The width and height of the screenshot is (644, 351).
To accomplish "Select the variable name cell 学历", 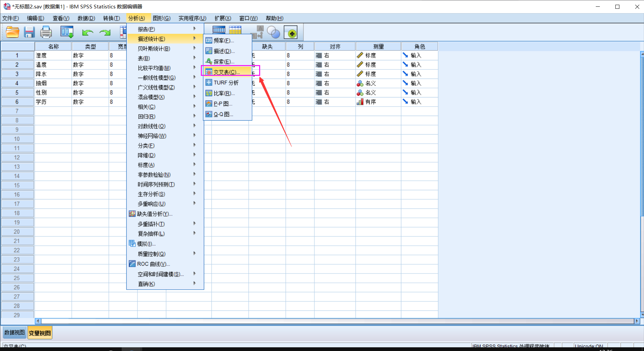I will pos(53,102).
